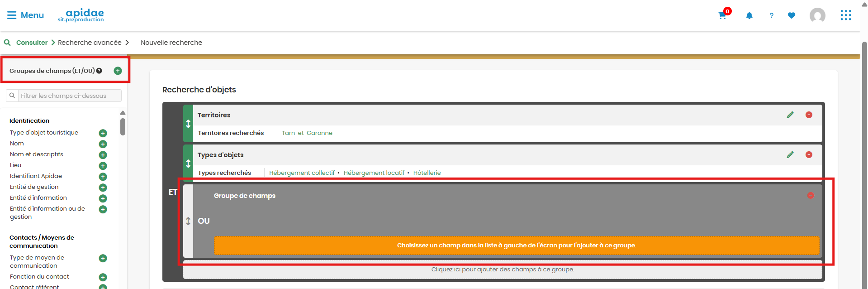Show help for Groupes de champs
This screenshot has width=868, height=289.
(x=99, y=71)
